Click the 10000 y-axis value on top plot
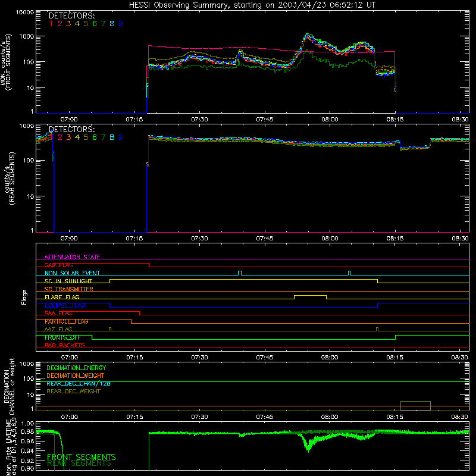The height and width of the screenshot is (476, 476). [25, 12]
